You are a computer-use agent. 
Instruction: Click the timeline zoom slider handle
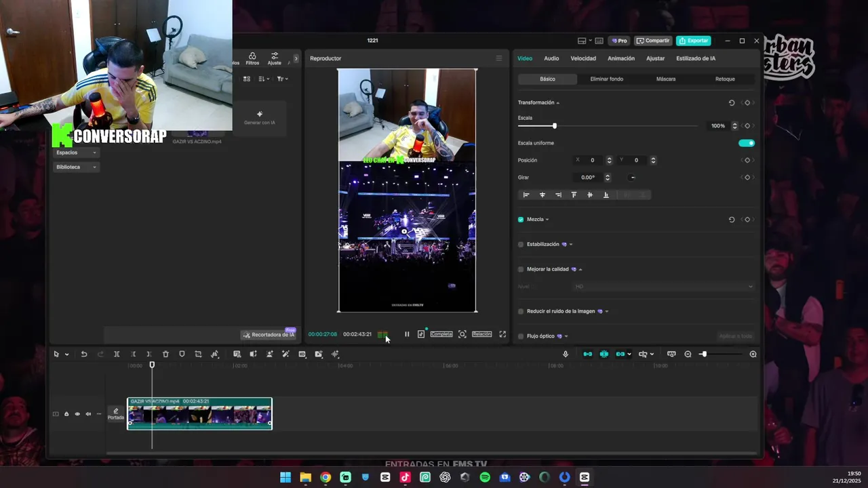click(x=704, y=354)
